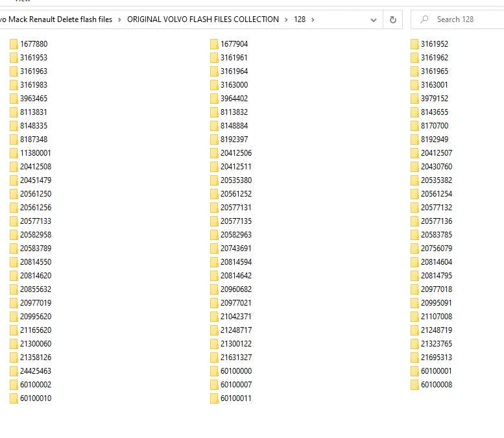Click the folder icon for 1677880
This screenshot has width=504, height=438.
[14, 44]
